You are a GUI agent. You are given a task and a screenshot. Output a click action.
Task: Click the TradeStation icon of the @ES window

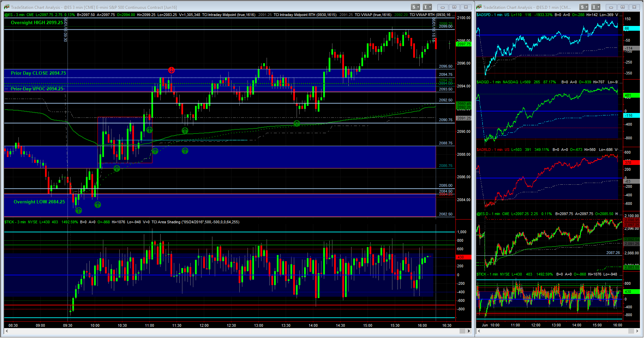pyautogui.click(x=6, y=7)
